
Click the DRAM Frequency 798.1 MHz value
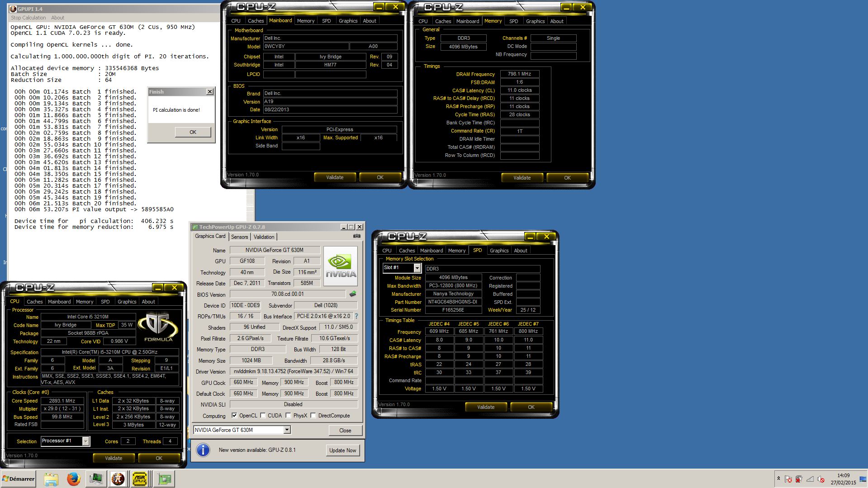[519, 74]
